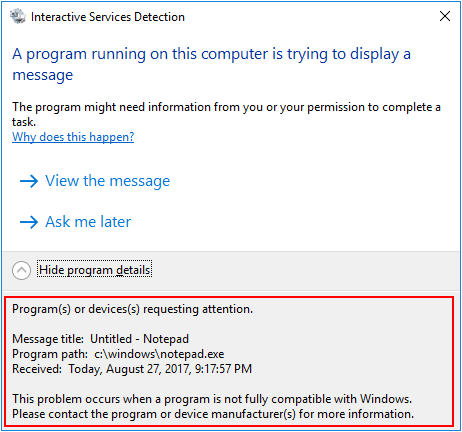This screenshot has width=462, height=432.
Task: Click the arrow icon beside View the message
Action: coord(29,181)
